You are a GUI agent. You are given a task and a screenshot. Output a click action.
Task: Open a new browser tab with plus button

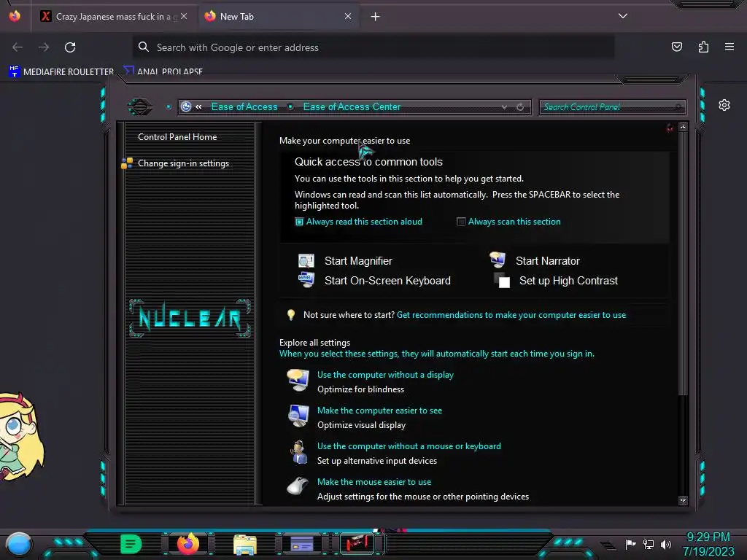click(376, 17)
